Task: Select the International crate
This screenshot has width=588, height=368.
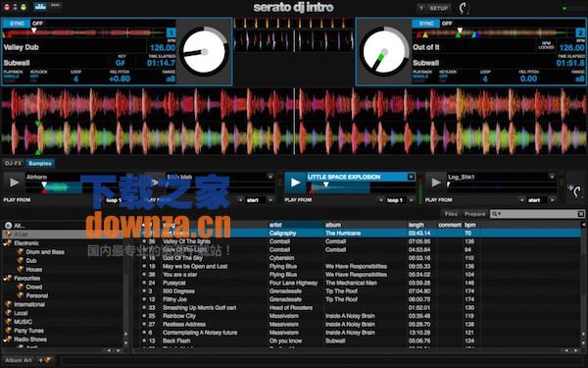Action: pyautogui.click(x=29, y=304)
